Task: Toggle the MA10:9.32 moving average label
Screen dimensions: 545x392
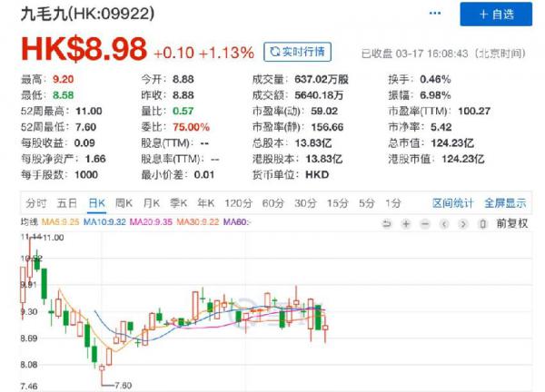Action: pyautogui.click(x=104, y=221)
